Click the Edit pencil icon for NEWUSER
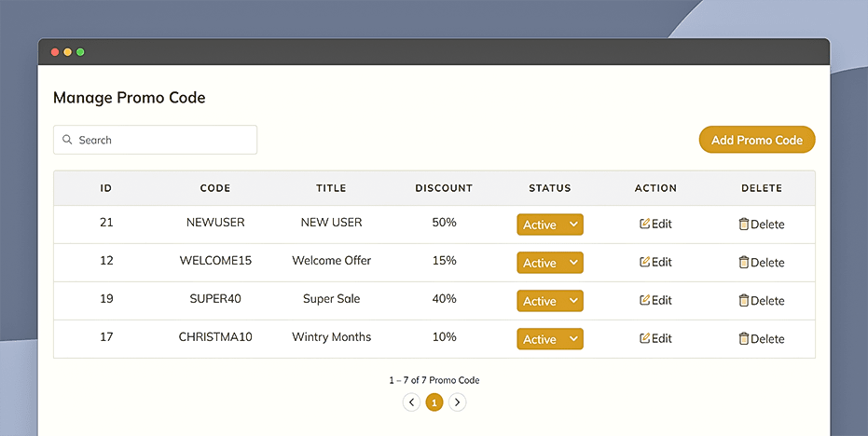 (644, 224)
